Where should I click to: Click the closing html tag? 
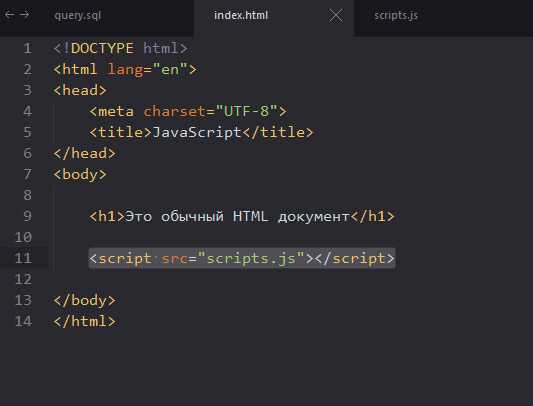click(x=85, y=321)
